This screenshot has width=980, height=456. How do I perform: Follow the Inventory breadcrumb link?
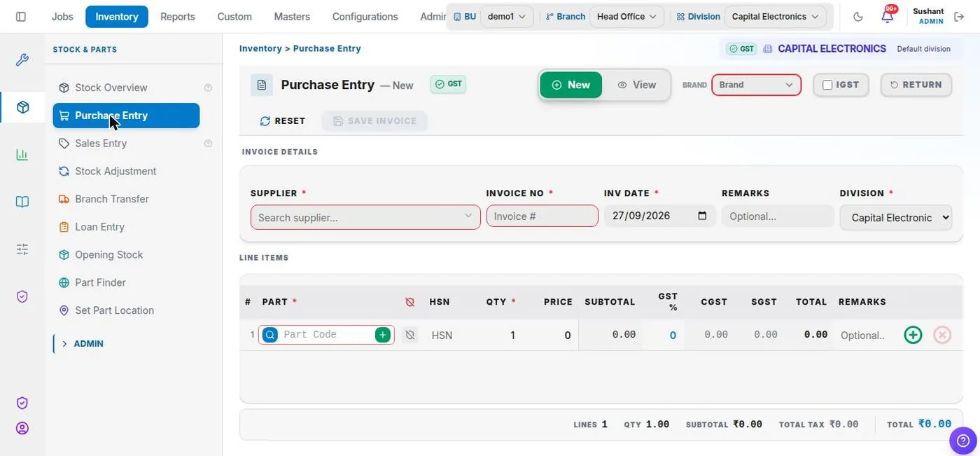tap(260, 48)
